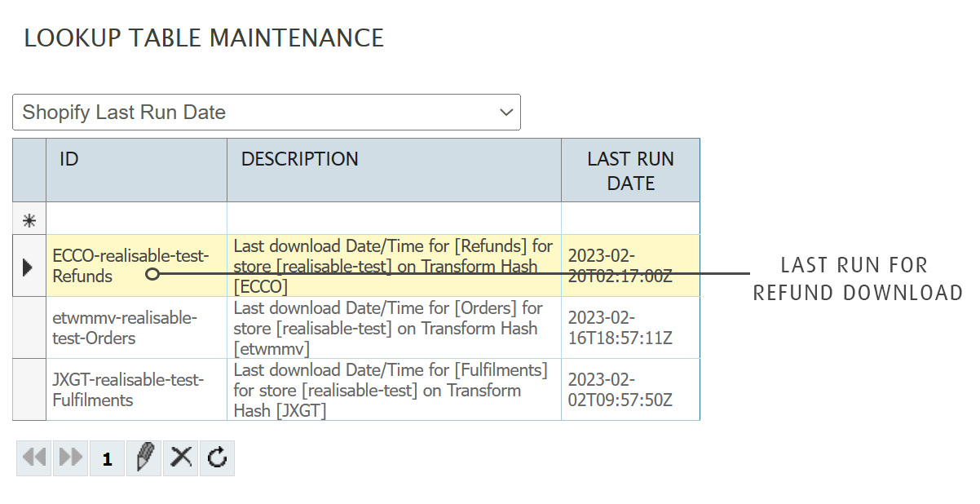
Task: Click the refresh table icon
Action: click(217, 458)
